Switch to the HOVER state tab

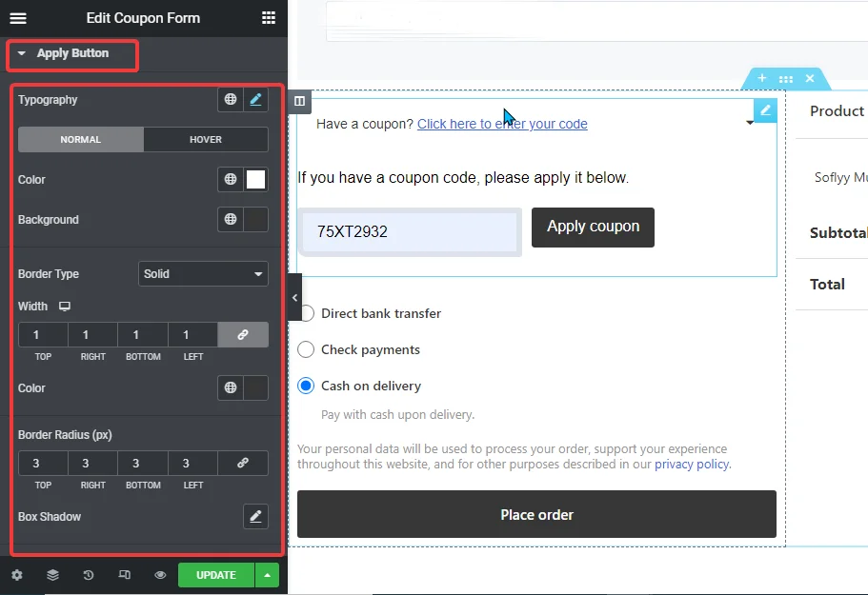coord(206,139)
